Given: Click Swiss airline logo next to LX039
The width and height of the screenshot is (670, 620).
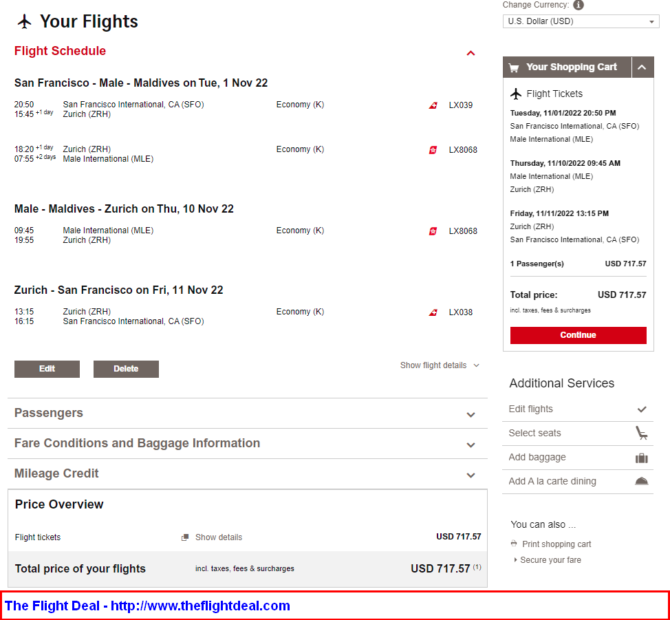Looking at the screenshot, I should pyautogui.click(x=433, y=105).
